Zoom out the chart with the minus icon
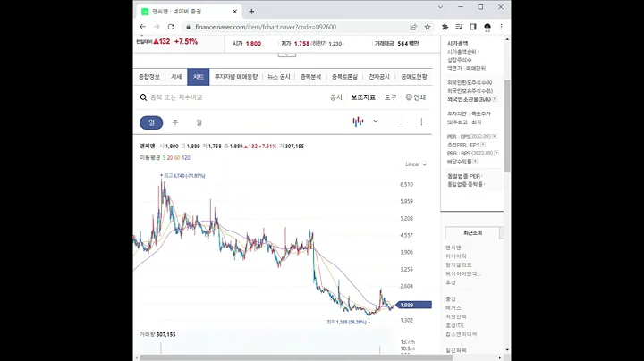644x361 pixels. [x=401, y=122]
